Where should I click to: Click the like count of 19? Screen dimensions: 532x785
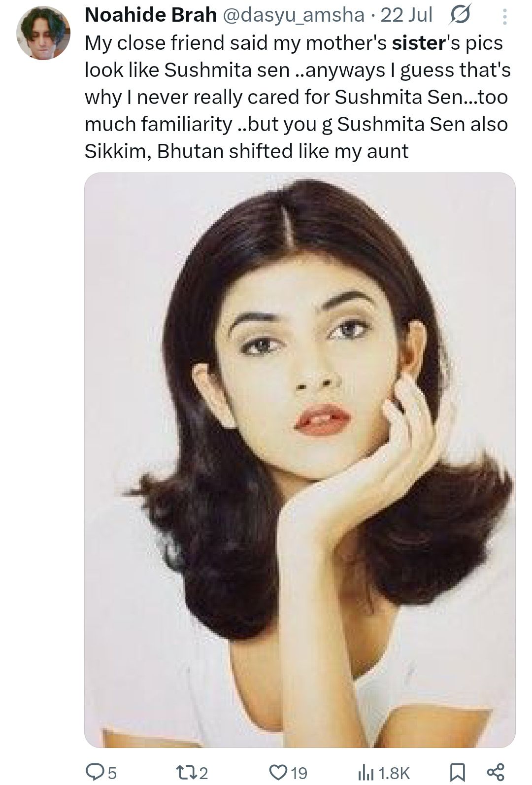299,773
